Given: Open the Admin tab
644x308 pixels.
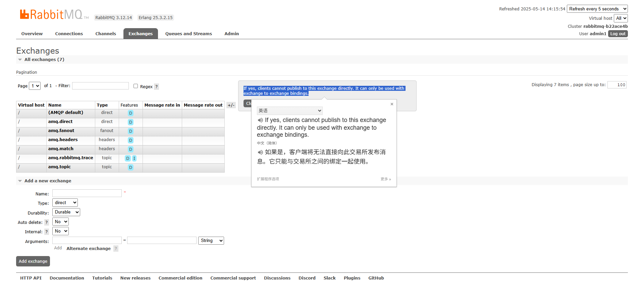Looking at the screenshot, I should pos(232,34).
